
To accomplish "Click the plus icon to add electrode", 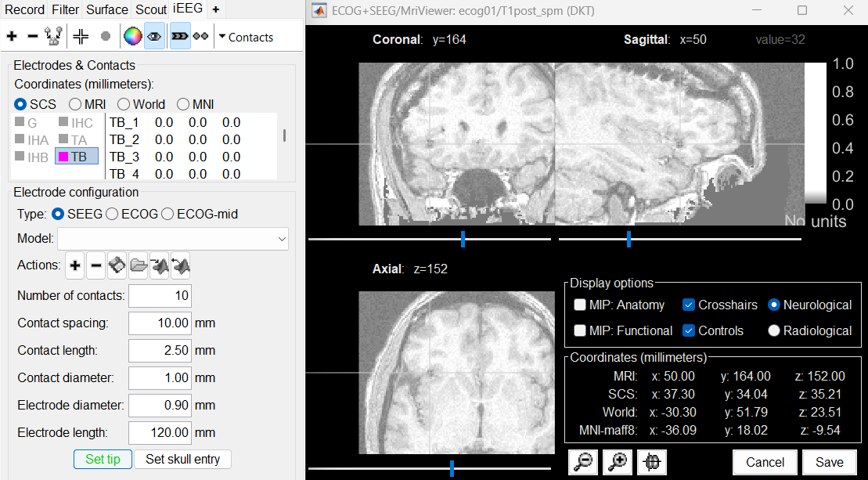I will click(x=12, y=37).
